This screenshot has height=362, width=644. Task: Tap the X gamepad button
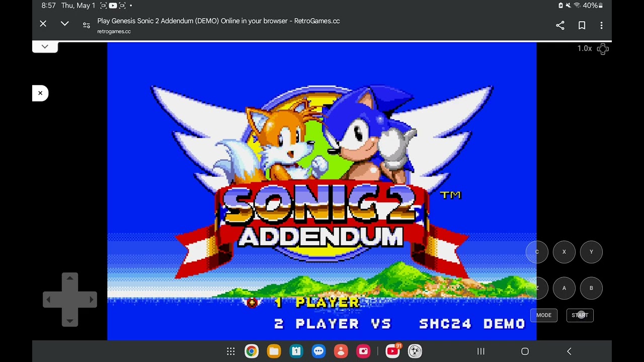click(564, 252)
